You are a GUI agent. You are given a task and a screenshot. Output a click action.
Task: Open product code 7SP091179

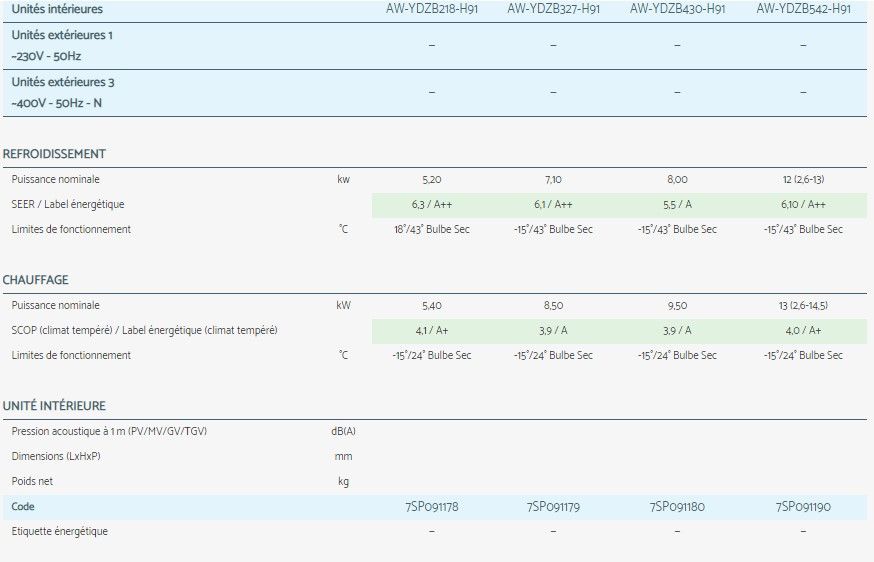tap(553, 507)
